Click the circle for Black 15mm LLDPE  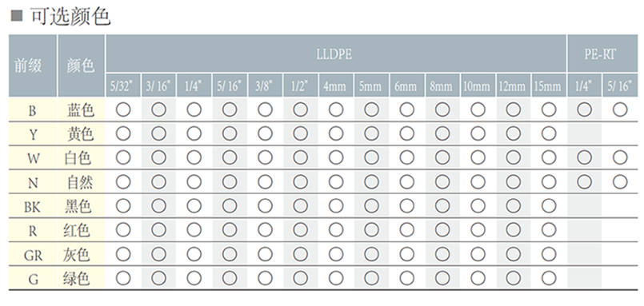(549, 206)
